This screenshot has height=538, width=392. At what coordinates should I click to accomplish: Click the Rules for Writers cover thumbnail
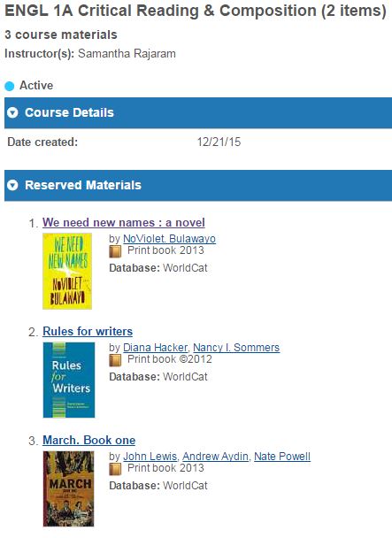[x=69, y=380]
